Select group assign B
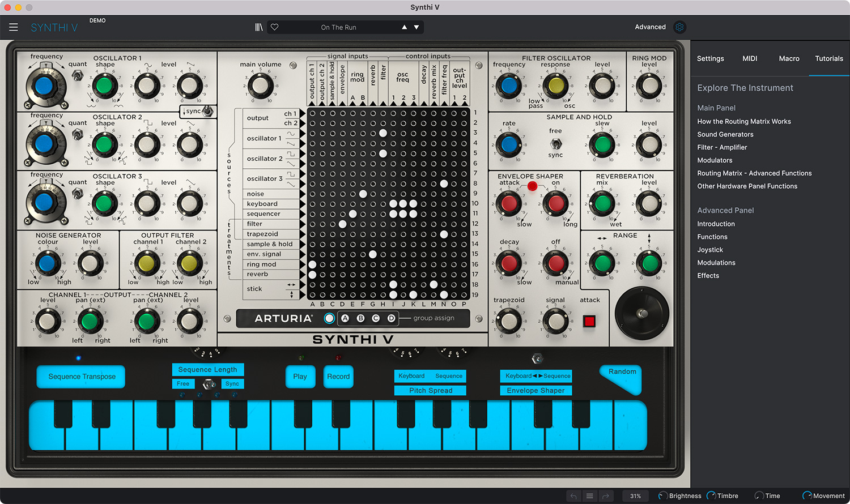850x504 pixels. 360,318
